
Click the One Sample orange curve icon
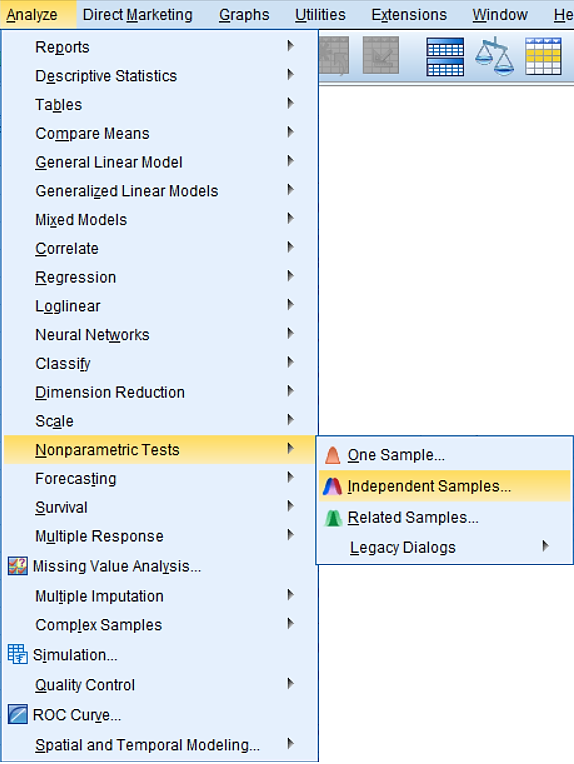[x=333, y=455]
